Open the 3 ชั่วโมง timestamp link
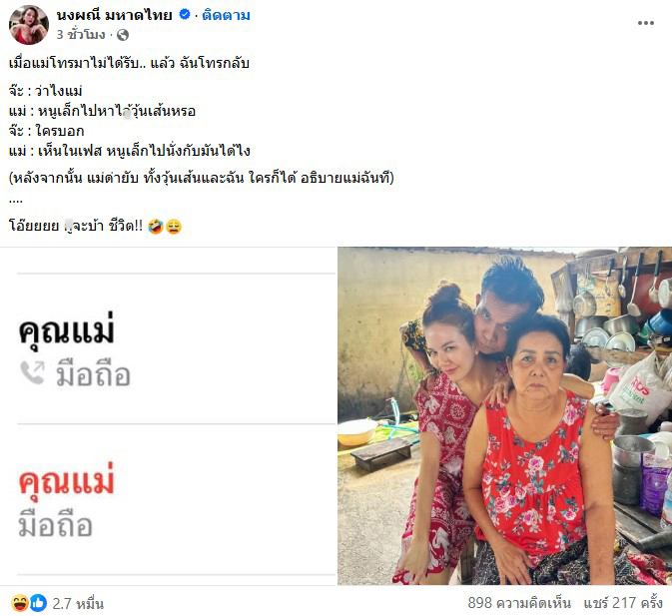The image size is (672, 616). tap(81, 35)
